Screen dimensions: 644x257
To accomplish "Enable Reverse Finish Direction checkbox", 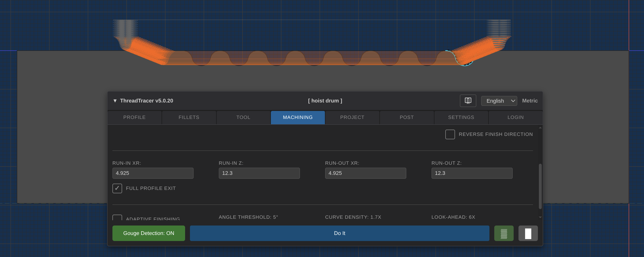I will tap(450, 134).
